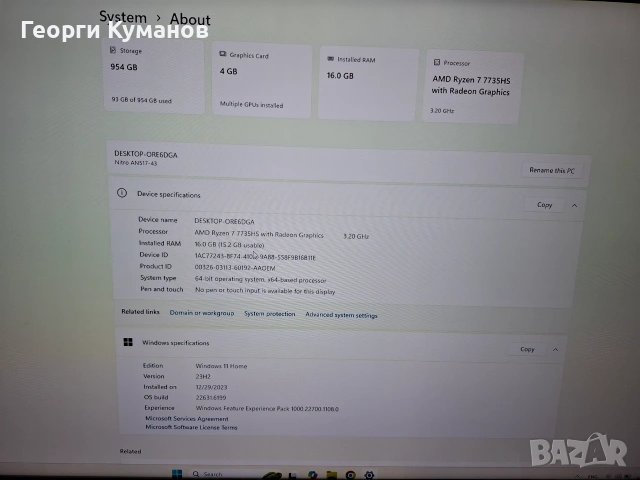640x480 pixels.
Task: Open Microsoft Services Agreement link
Action: [x=187, y=418]
